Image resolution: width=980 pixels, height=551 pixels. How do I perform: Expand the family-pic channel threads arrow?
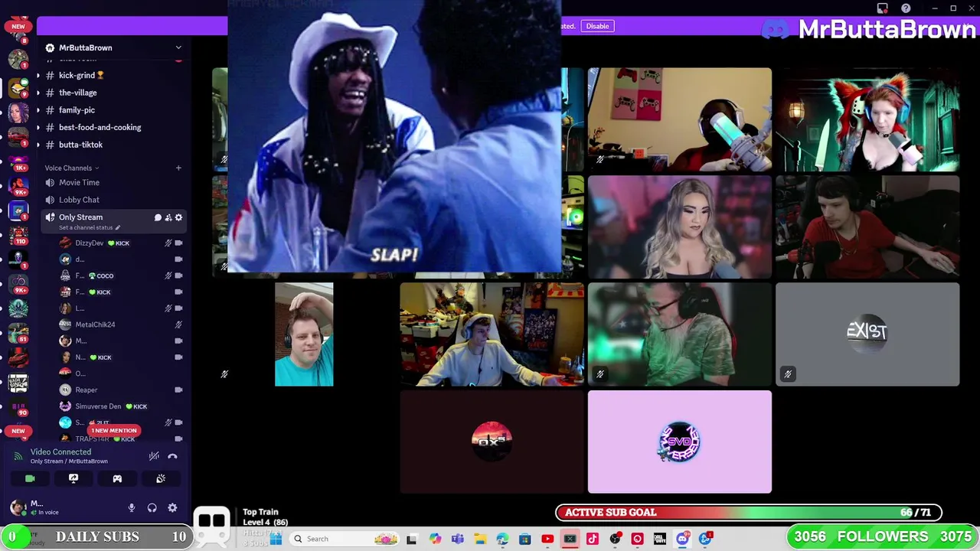pos(38,110)
